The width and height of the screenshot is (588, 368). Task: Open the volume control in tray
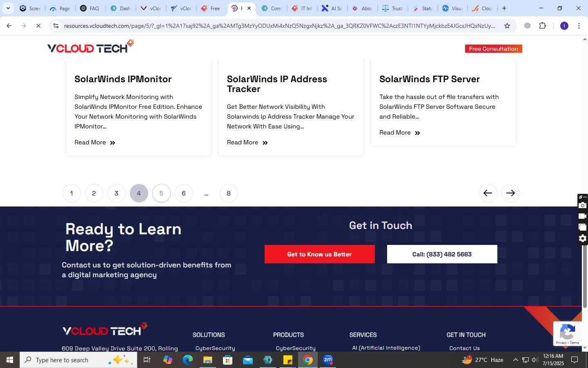[x=535, y=360]
